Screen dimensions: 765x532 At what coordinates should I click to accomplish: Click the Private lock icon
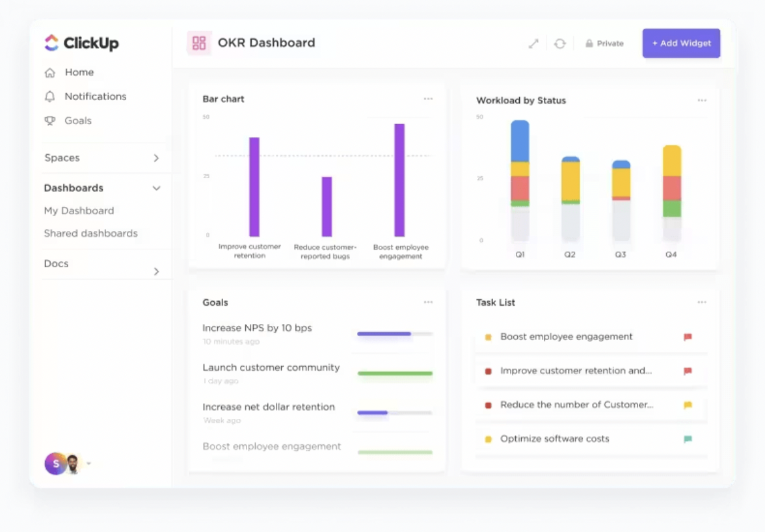pyautogui.click(x=588, y=43)
